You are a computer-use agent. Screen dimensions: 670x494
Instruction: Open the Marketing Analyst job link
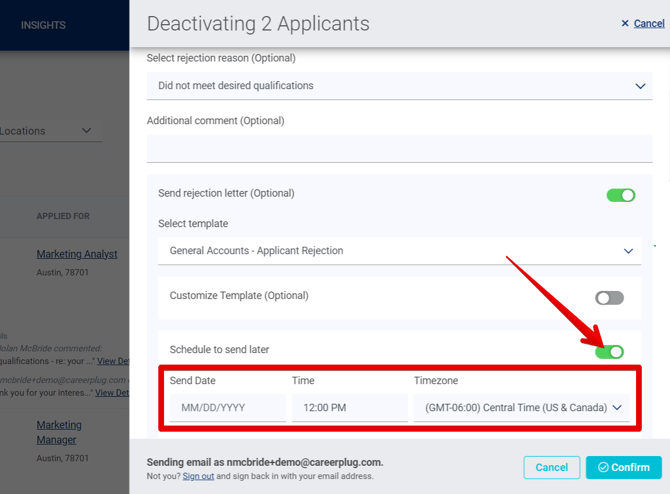click(77, 254)
